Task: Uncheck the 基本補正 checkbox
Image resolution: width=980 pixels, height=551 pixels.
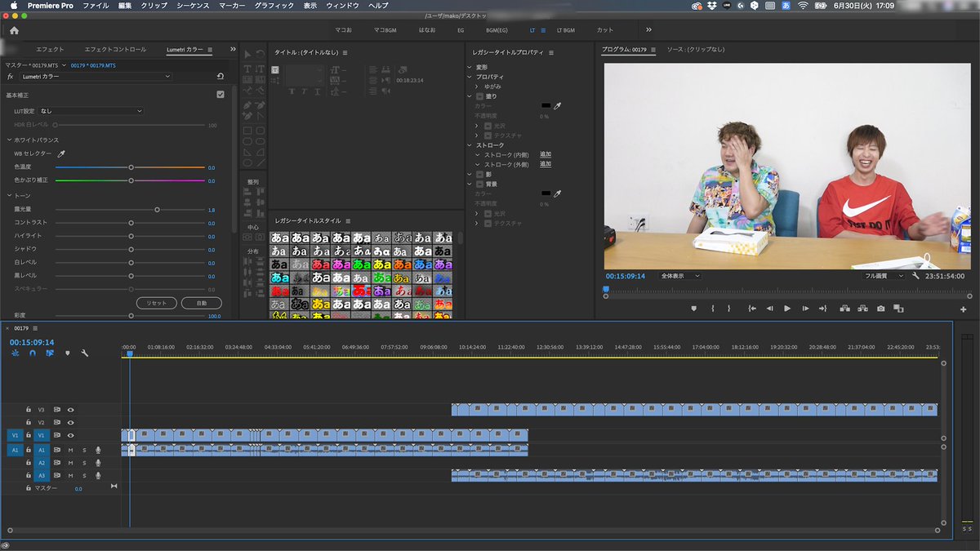Action: pos(220,95)
